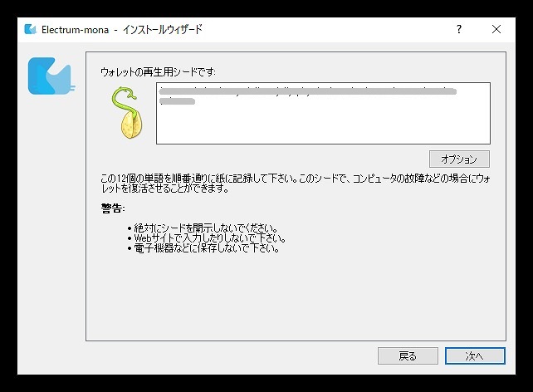
Task: Click the Electrum-mona インストールウィザード window title
Action: (122, 30)
